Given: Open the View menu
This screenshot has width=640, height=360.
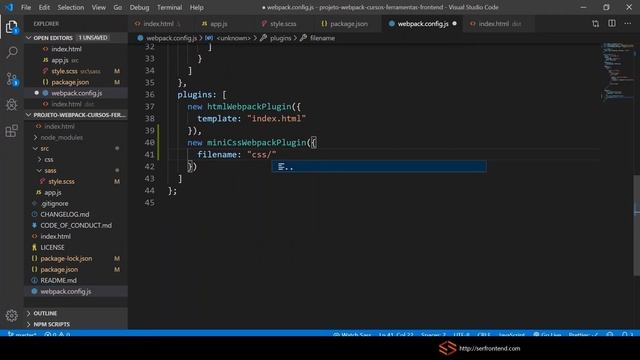Looking at the screenshot, I should tap(98, 7).
